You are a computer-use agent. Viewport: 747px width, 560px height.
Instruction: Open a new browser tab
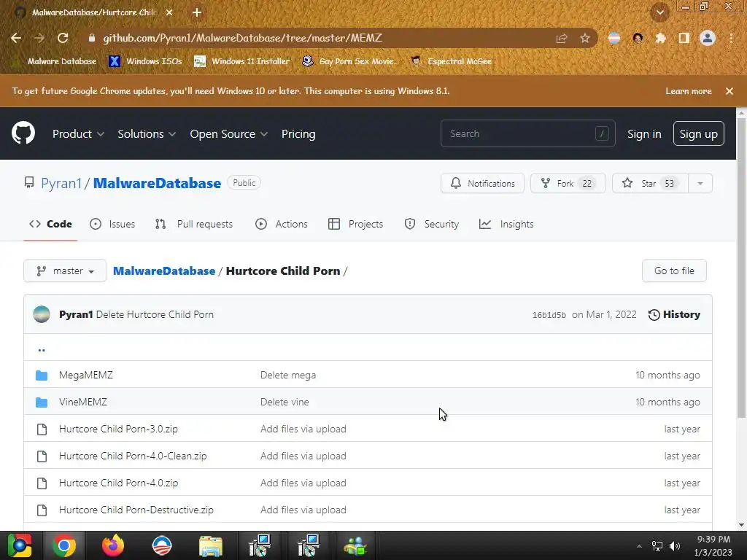(x=197, y=12)
